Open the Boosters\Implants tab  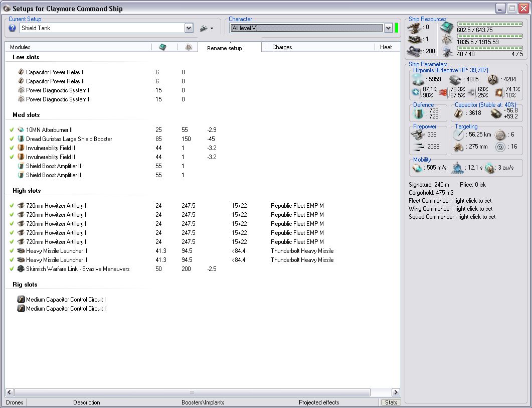click(x=203, y=402)
